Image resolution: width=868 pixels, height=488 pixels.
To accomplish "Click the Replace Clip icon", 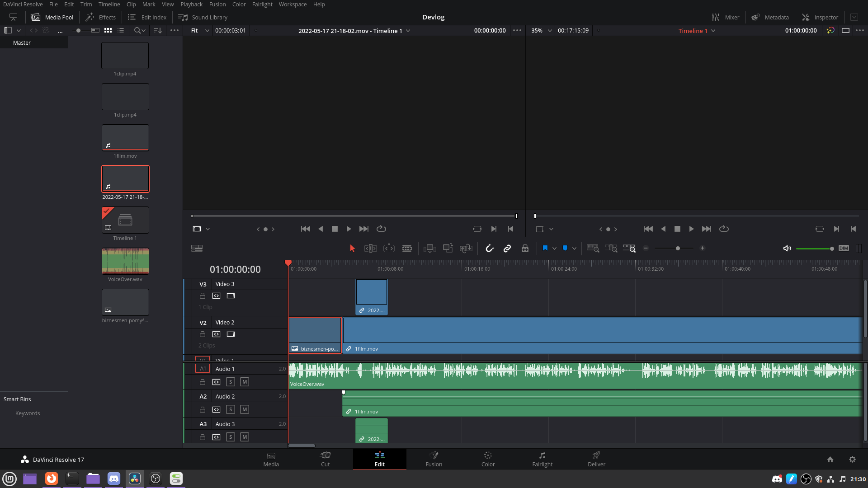I will click(466, 249).
